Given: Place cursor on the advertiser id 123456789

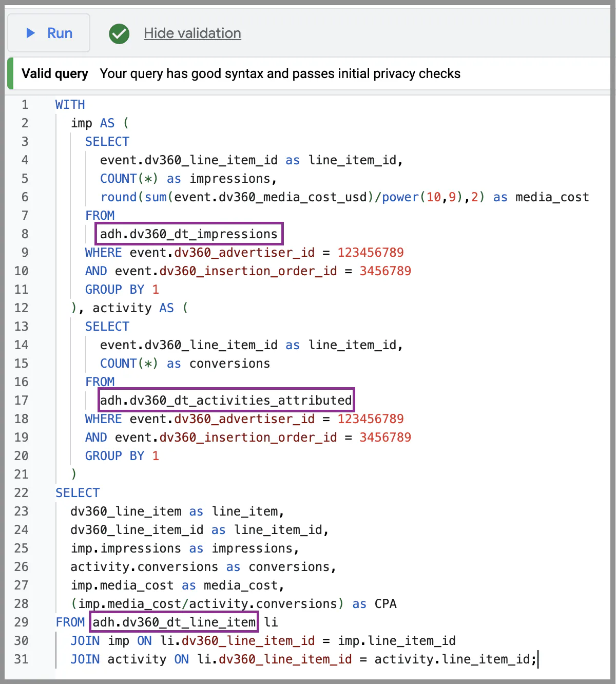Looking at the screenshot, I should 371,252.
